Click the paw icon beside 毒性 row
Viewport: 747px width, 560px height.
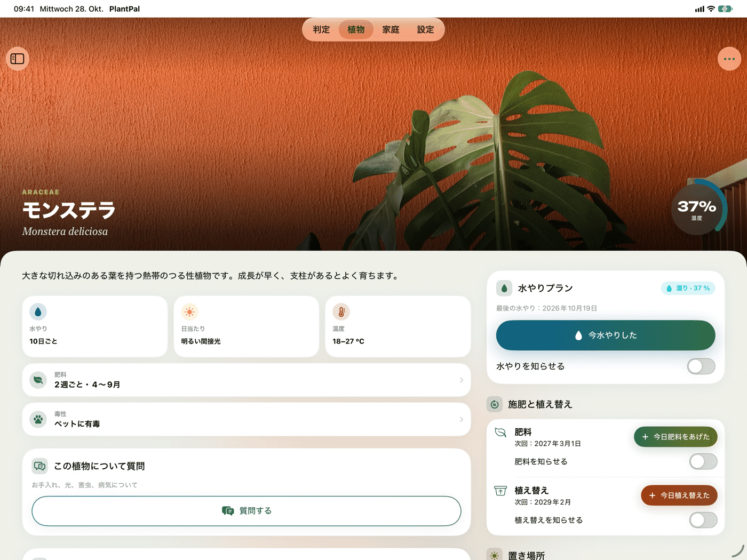(x=38, y=419)
